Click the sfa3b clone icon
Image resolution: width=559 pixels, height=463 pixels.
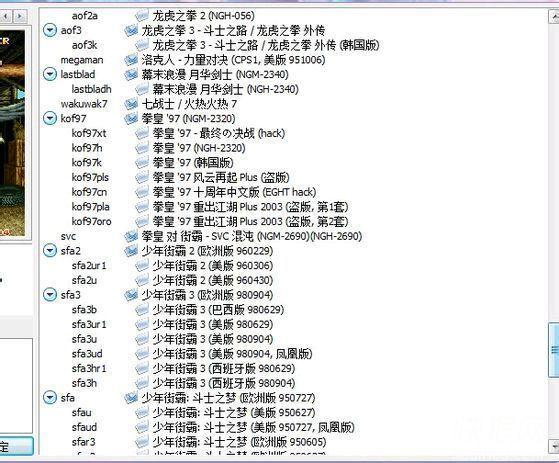coord(142,309)
